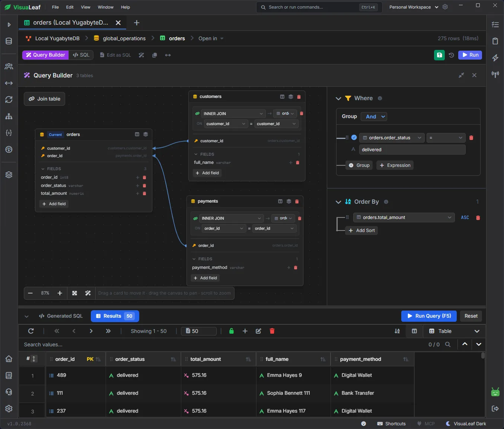Viewport: 504px width, 429px height.
Task: Click the Run Query (F5) button
Action: pos(430,316)
